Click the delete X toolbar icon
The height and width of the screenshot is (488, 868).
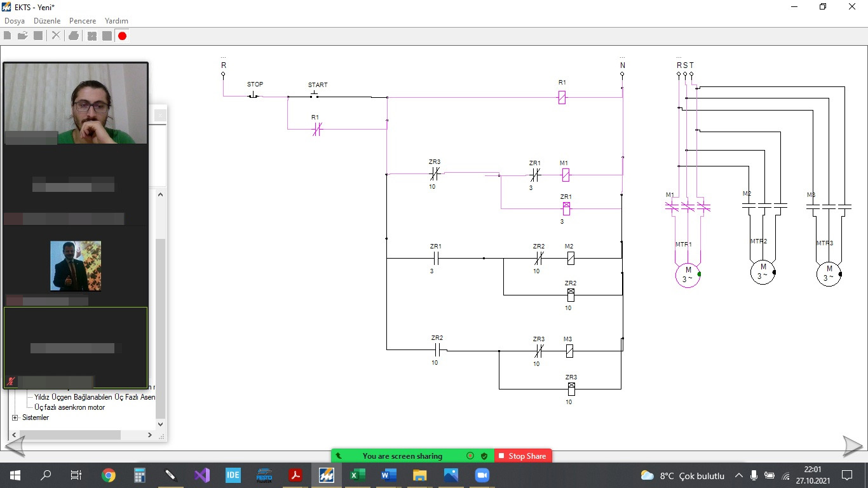click(x=56, y=36)
